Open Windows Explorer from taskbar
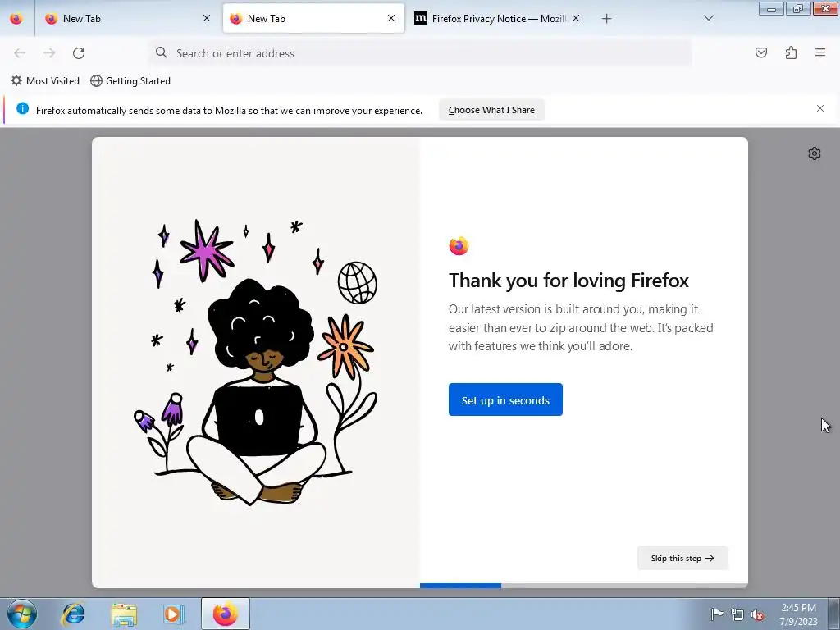 tap(124, 614)
